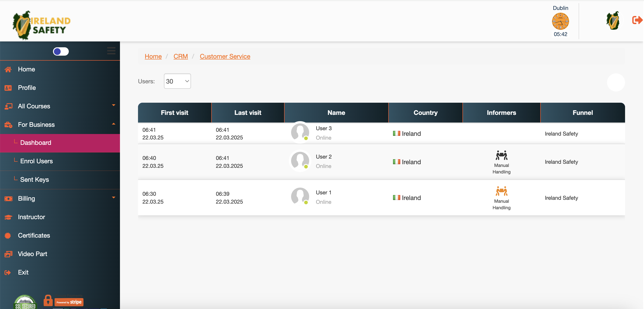
Task: Click the Billing money icon
Action: 8,199
